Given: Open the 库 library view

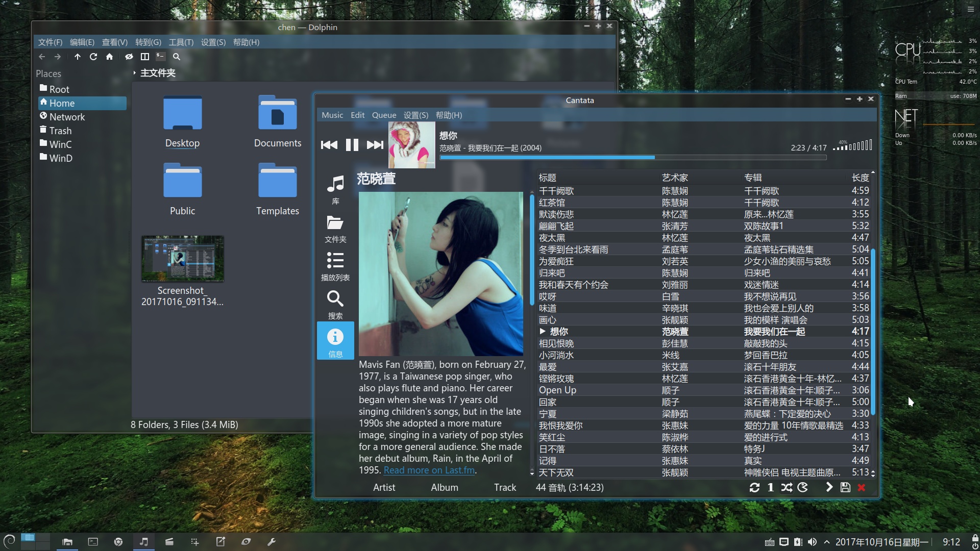Looking at the screenshot, I should 335,189.
